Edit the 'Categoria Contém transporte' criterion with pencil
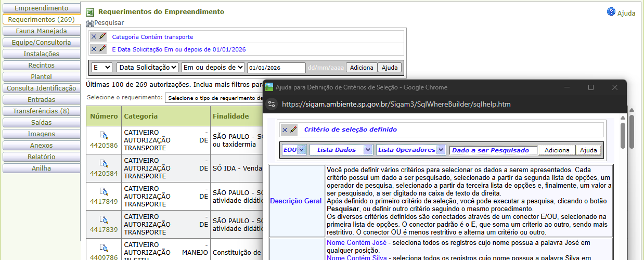The image size is (644, 260). [102, 37]
